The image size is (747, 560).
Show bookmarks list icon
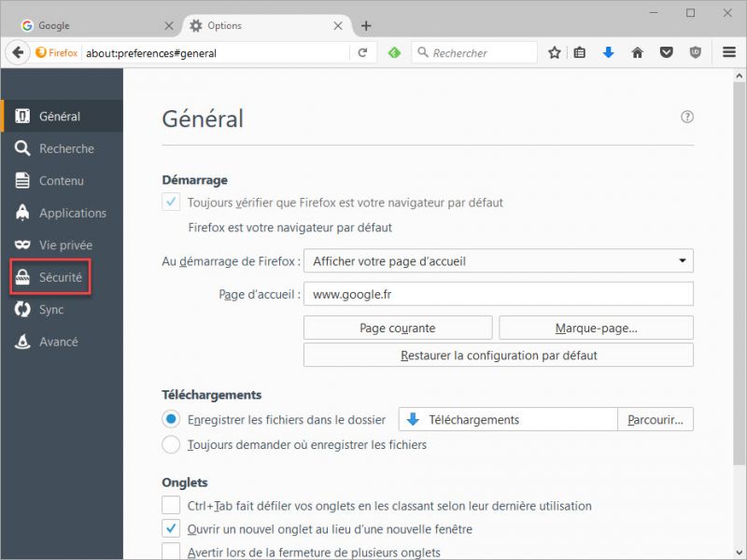coord(579,52)
